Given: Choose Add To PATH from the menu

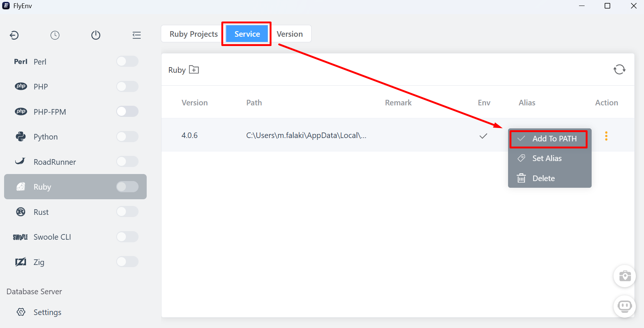Looking at the screenshot, I should (x=550, y=138).
